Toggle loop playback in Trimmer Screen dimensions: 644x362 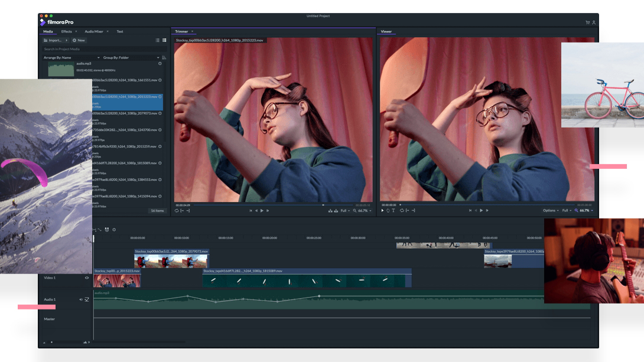point(177,211)
